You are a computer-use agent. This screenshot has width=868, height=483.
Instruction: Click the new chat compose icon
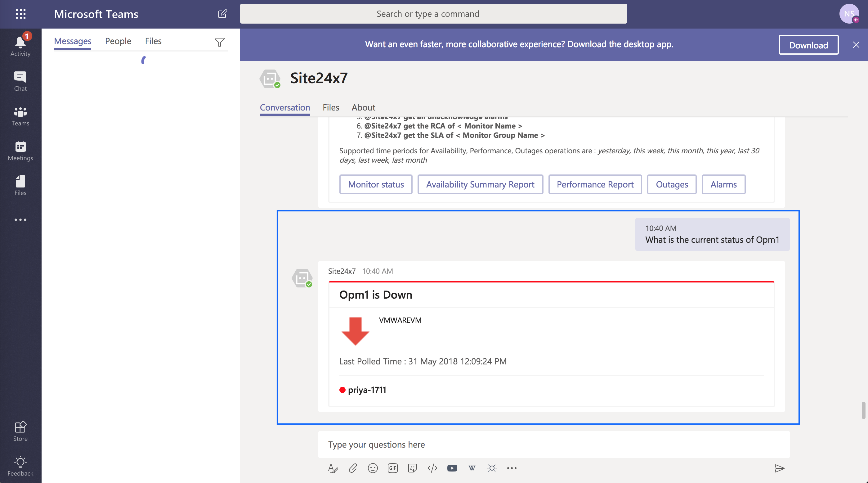point(222,14)
